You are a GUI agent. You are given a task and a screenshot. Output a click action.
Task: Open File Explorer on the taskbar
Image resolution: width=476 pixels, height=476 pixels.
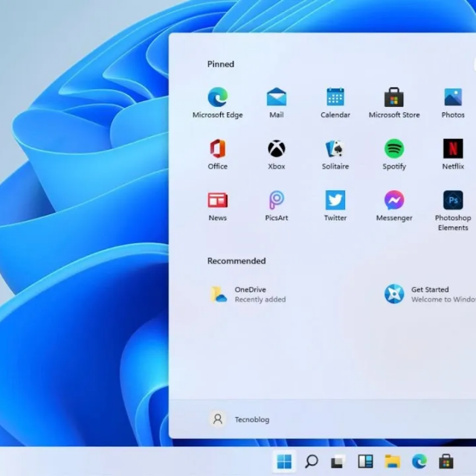(392, 461)
